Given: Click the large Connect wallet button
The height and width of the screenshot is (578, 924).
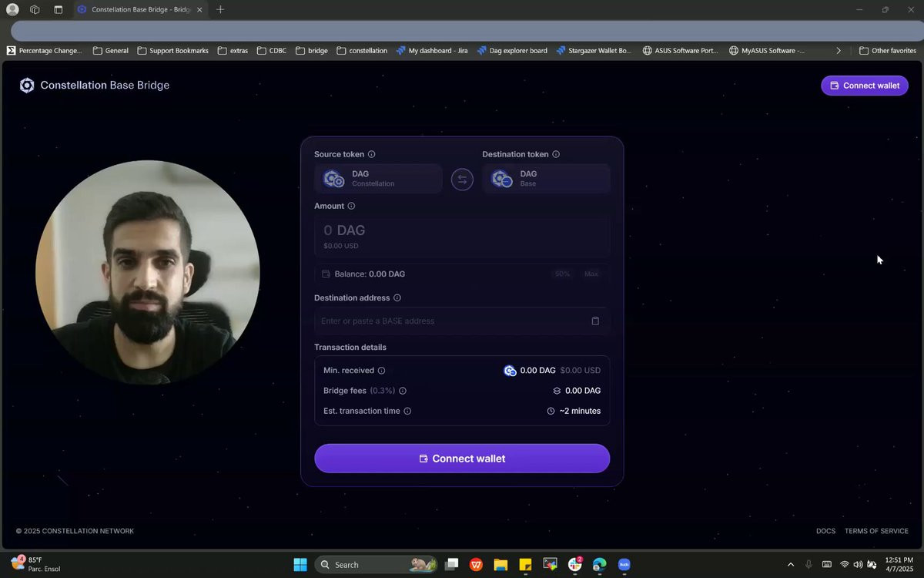Looking at the screenshot, I should coord(462,459).
